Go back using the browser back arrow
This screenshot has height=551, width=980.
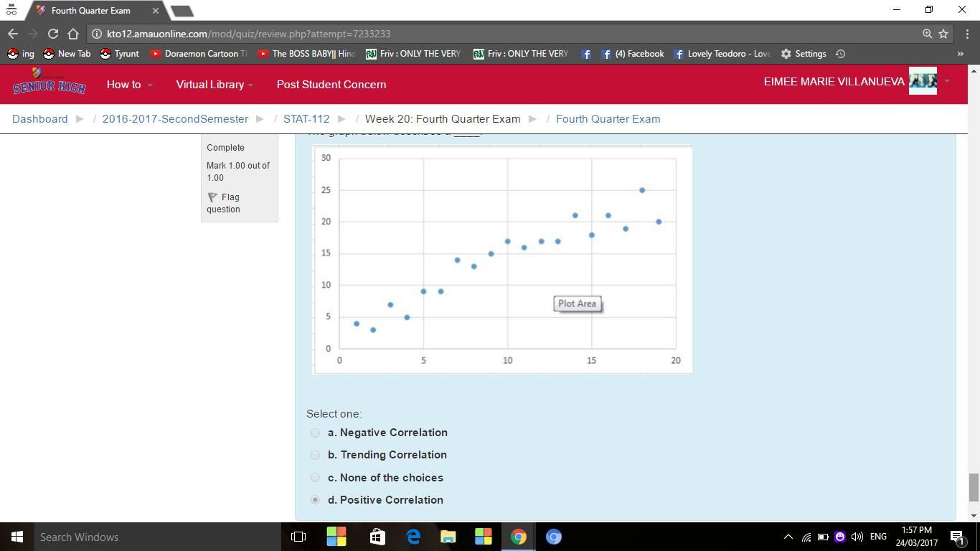coord(13,34)
